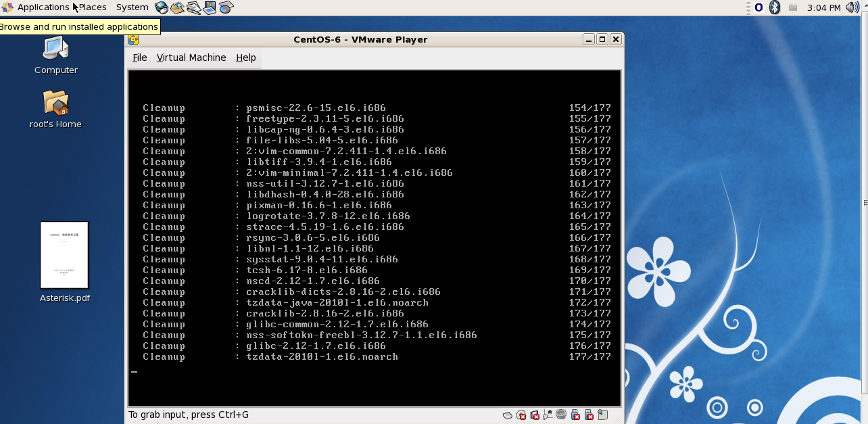Open the Applications menu in top panel
Viewport: 868px width, 424px height.
36,7
